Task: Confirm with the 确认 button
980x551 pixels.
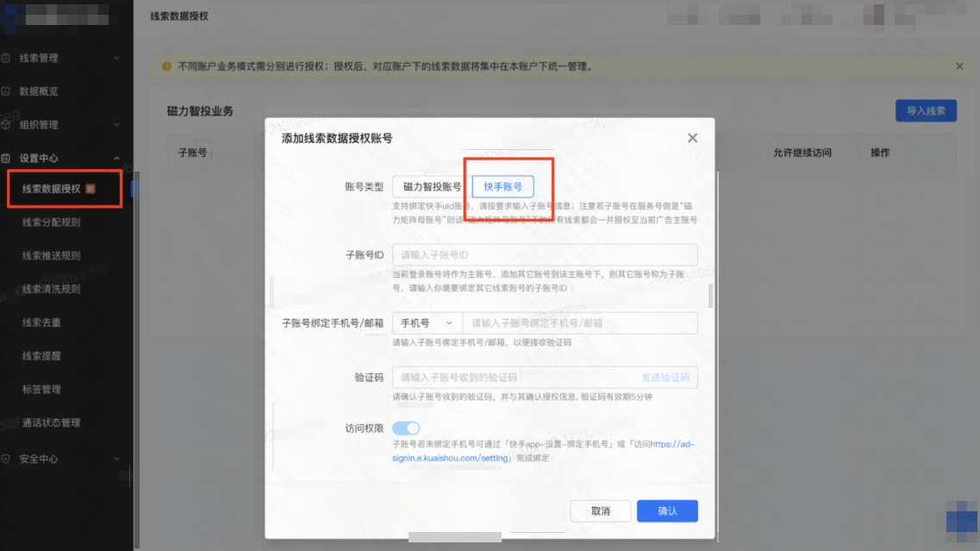Action: (667, 510)
